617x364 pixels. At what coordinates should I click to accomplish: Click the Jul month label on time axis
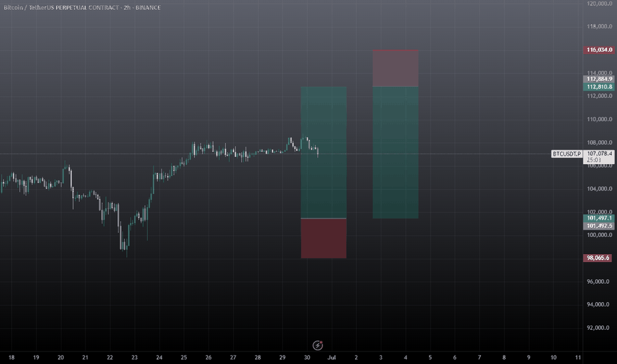point(332,357)
